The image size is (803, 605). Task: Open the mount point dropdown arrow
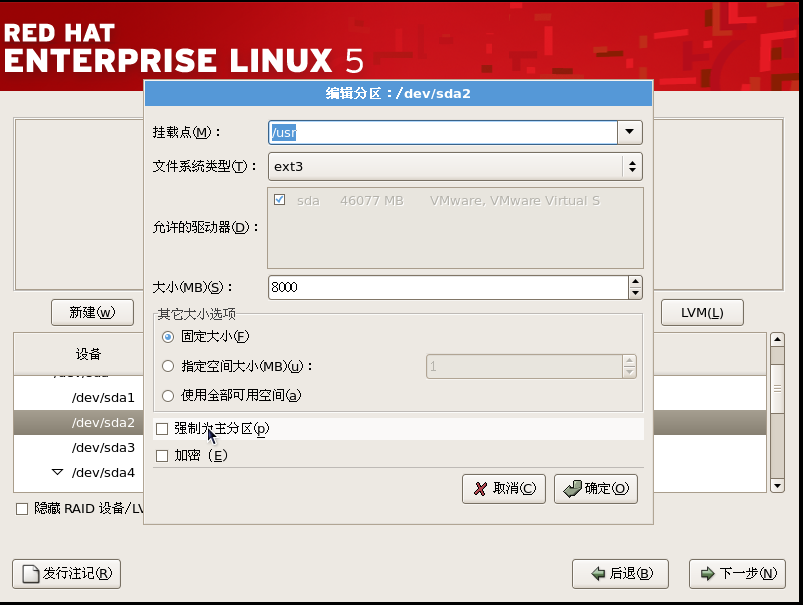629,132
